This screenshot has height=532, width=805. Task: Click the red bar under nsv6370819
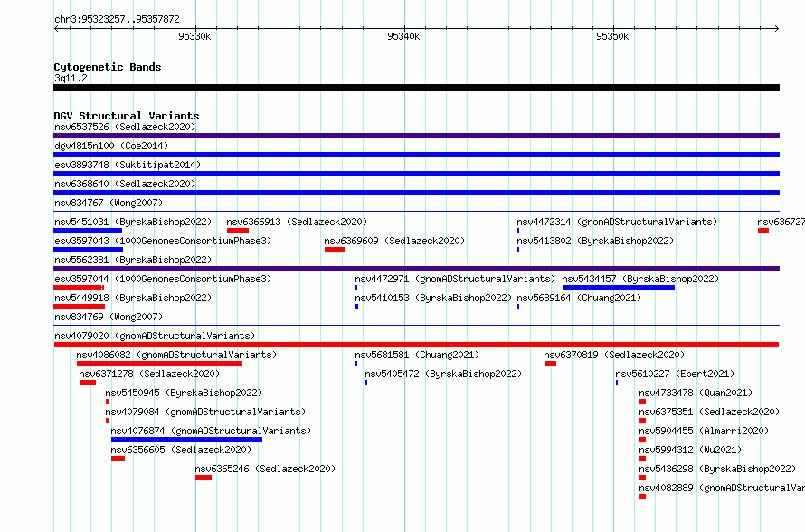coord(550,364)
